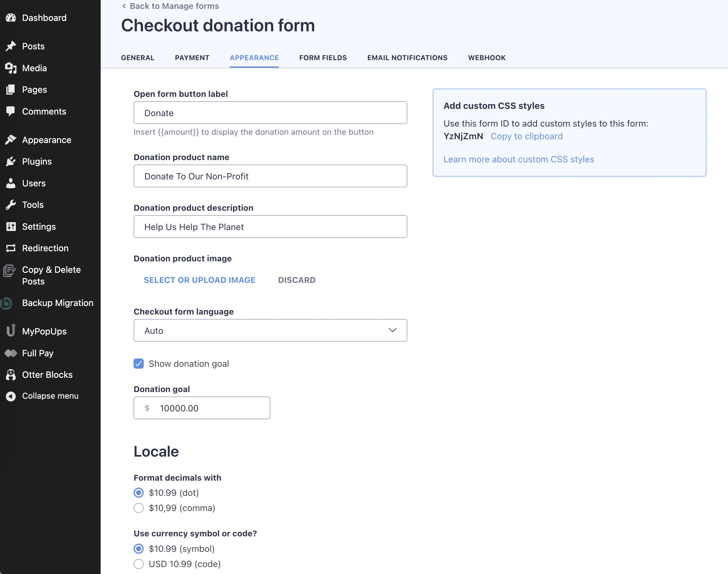Click the Backup Migration icon
Image resolution: width=728 pixels, height=574 pixels.
pos(7,303)
